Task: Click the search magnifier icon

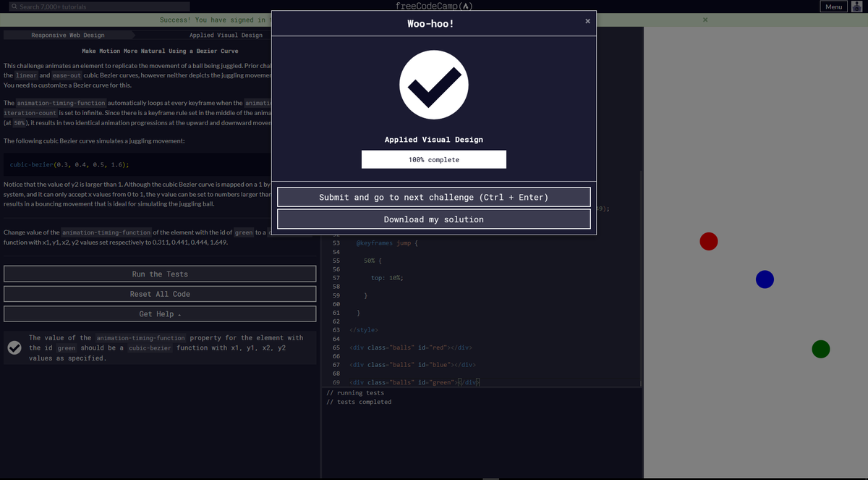Action: click(14, 7)
